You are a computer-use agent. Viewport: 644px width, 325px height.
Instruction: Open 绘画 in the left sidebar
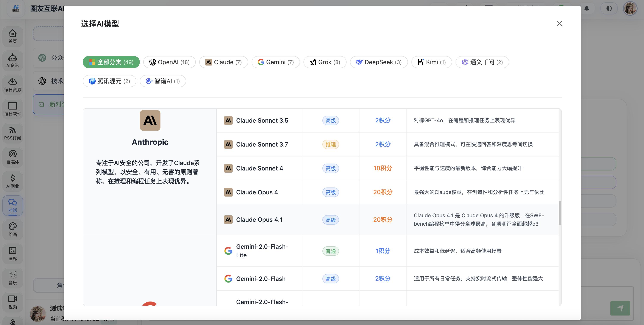[x=13, y=230]
